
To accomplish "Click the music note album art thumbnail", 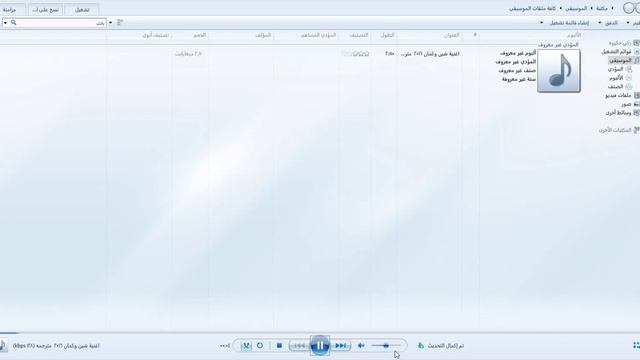I will pyautogui.click(x=559, y=71).
